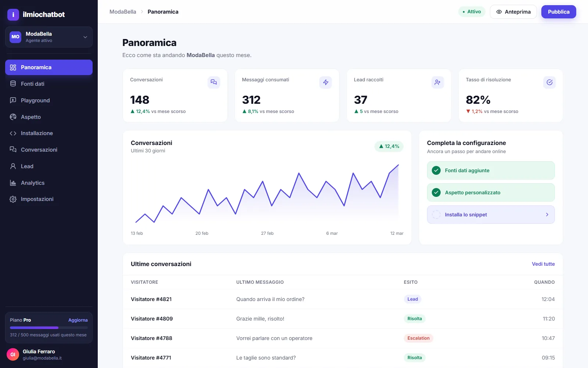Image resolution: width=588 pixels, height=368 pixels.
Task: Click the add-user icon on Lead raccolti card
Action: (x=438, y=82)
